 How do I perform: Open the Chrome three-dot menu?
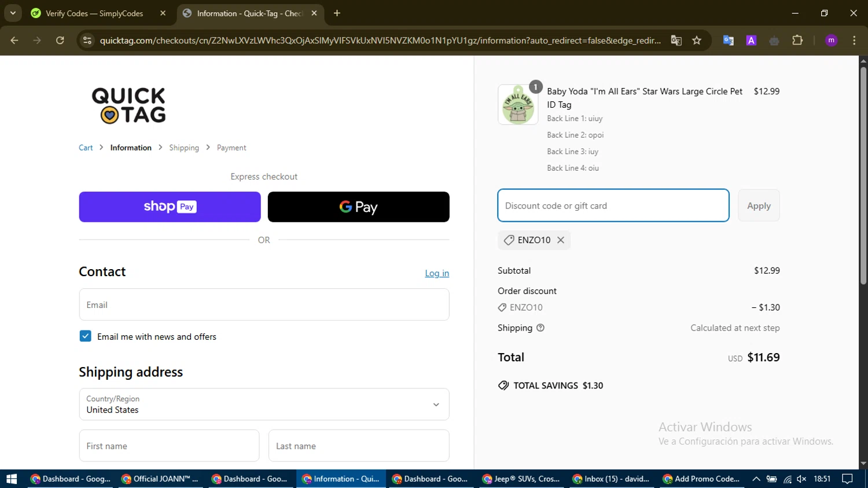854,41
